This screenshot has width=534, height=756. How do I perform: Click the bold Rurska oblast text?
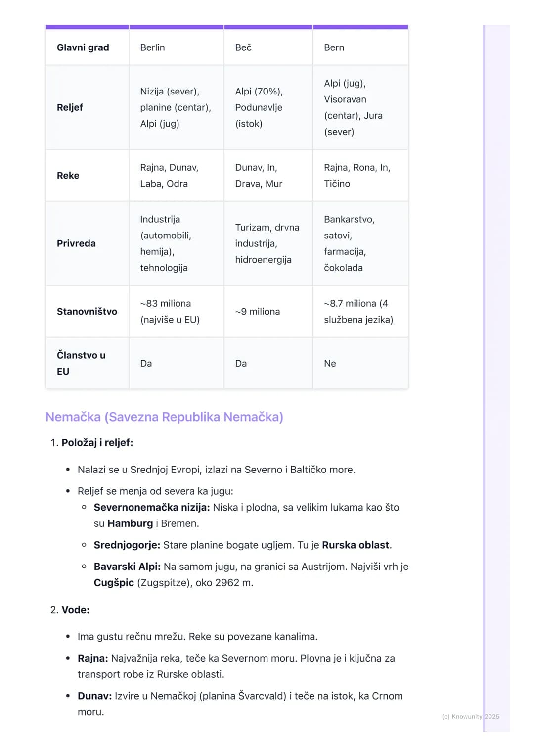(356, 545)
